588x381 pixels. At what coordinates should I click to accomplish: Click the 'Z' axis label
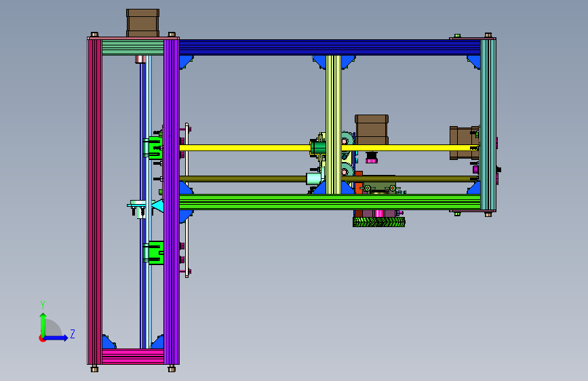click(x=73, y=334)
